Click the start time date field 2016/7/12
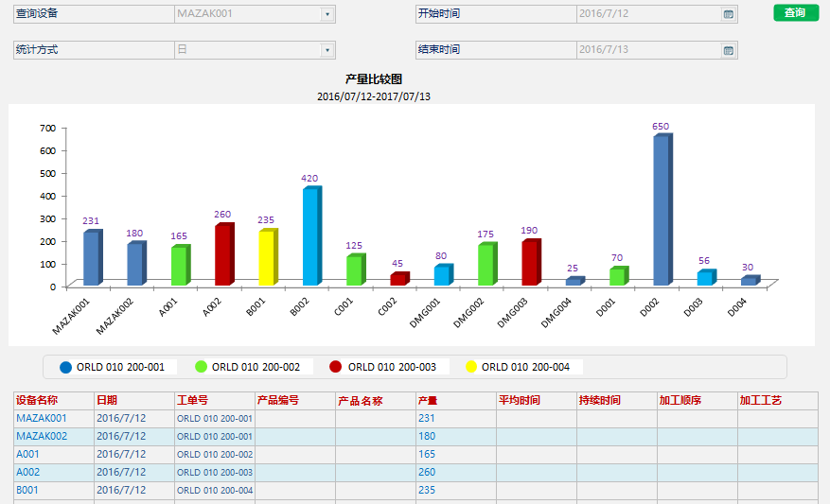Image resolution: width=830 pixels, height=504 pixels. 648,14
